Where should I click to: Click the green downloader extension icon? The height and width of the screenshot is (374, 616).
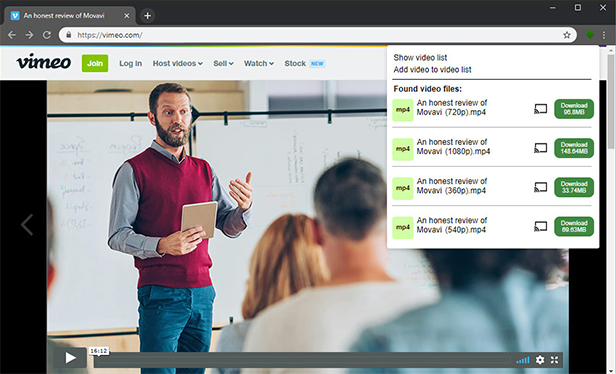point(590,35)
